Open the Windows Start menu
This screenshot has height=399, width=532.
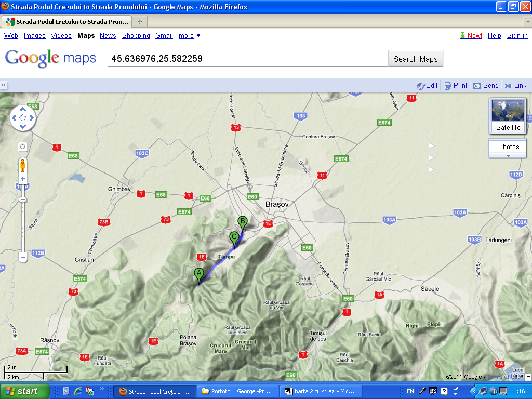pyautogui.click(x=24, y=391)
